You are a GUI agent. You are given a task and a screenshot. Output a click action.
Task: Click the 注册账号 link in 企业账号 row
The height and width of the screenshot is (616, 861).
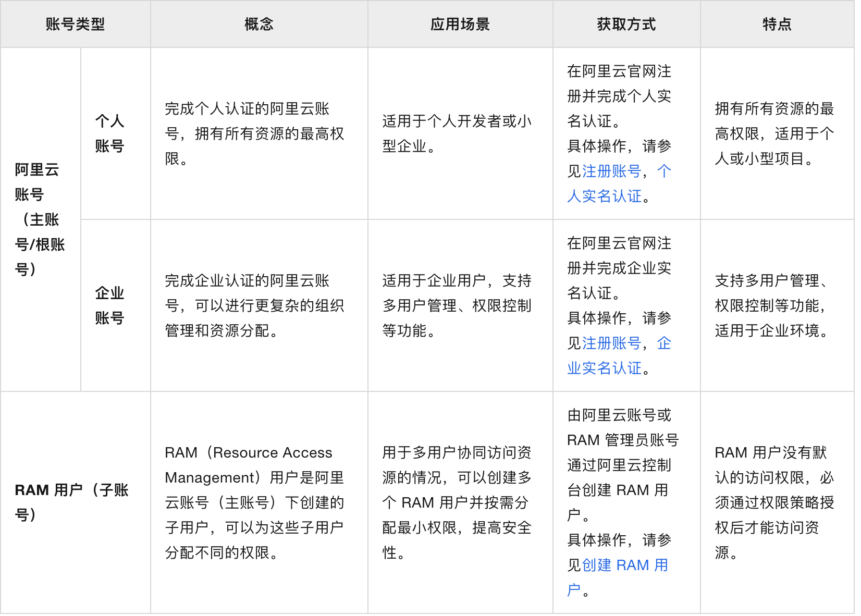point(611,343)
